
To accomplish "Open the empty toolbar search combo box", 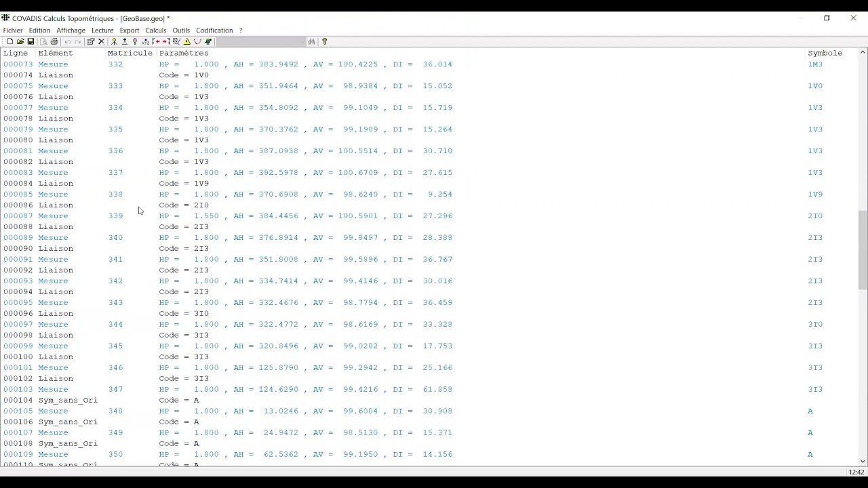I will click(261, 41).
